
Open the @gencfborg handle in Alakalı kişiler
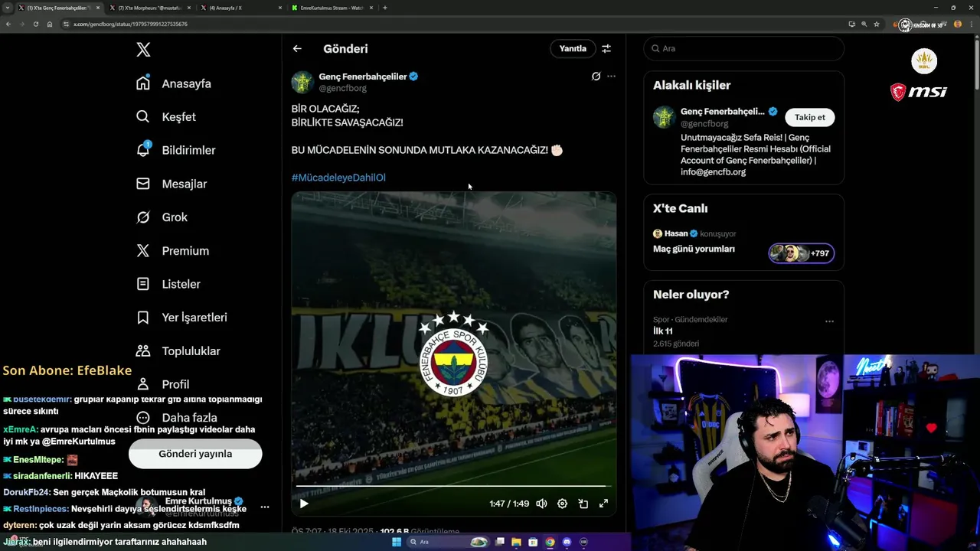(704, 123)
